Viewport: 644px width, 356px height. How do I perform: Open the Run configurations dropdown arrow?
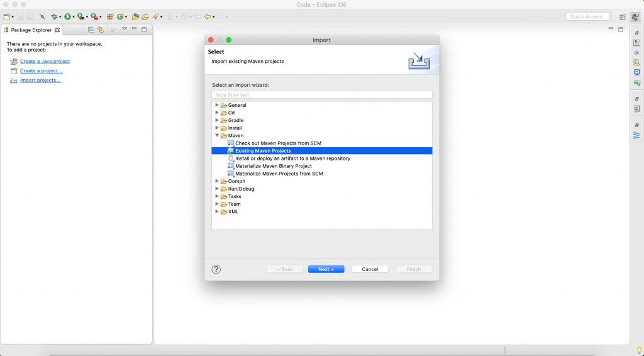74,17
